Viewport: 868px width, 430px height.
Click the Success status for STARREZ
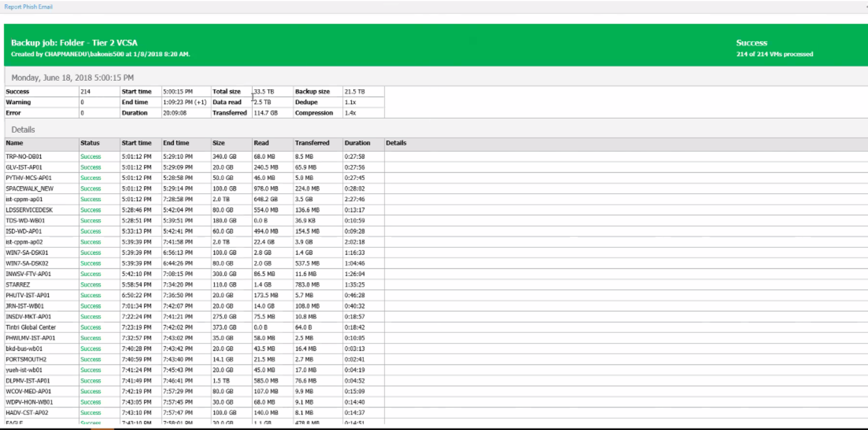pyautogui.click(x=90, y=285)
